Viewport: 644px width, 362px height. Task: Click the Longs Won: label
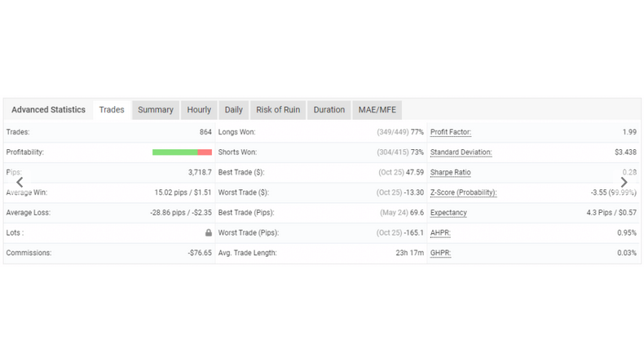click(236, 132)
